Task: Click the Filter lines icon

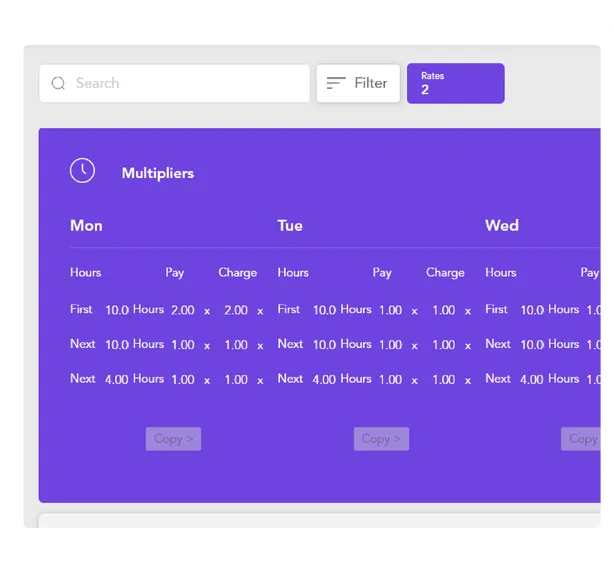Action: tap(336, 83)
